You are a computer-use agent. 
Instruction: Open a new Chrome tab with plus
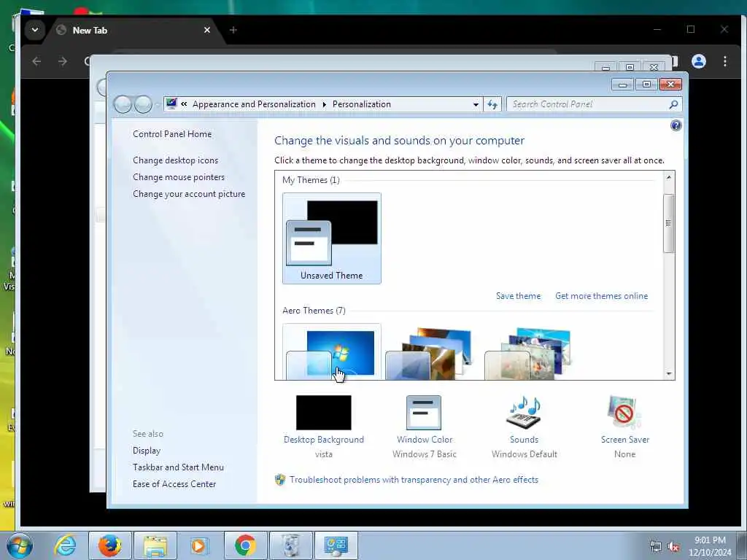pyautogui.click(x=233, y=30)
